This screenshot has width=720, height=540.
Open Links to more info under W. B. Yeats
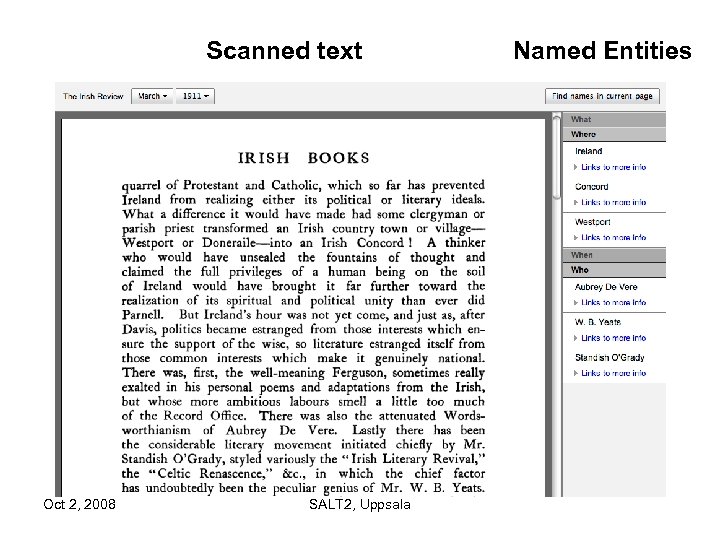click(613, 338)
